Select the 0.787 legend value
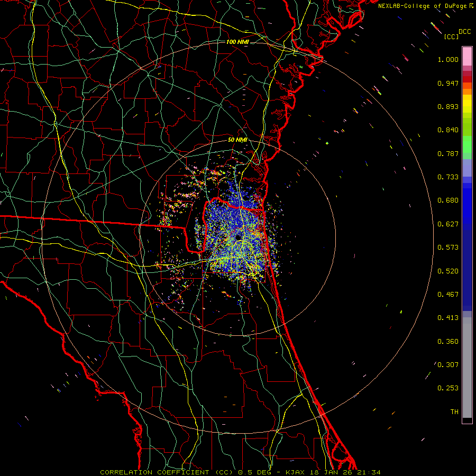This screenshot has height=476, width=476. point(448,153)
